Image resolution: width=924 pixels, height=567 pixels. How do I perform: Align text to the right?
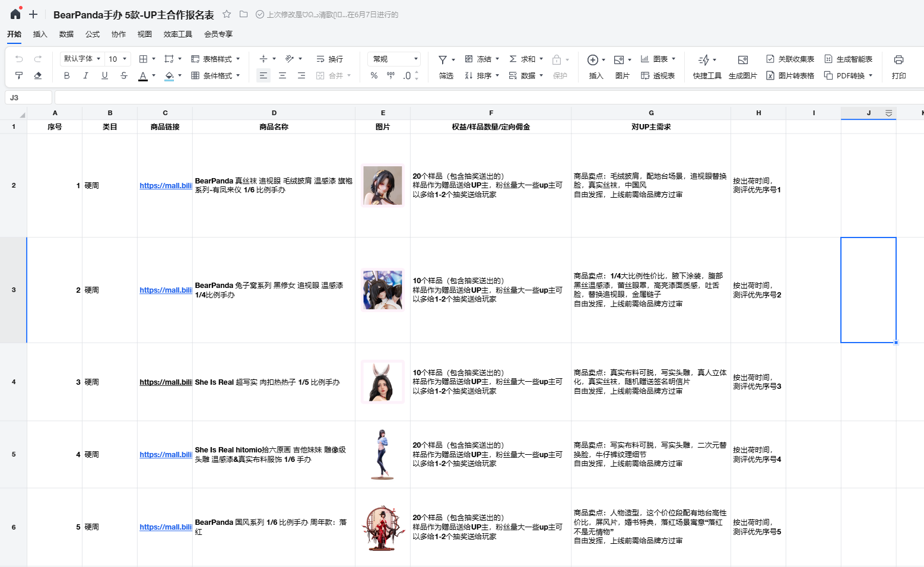(301, 75)
